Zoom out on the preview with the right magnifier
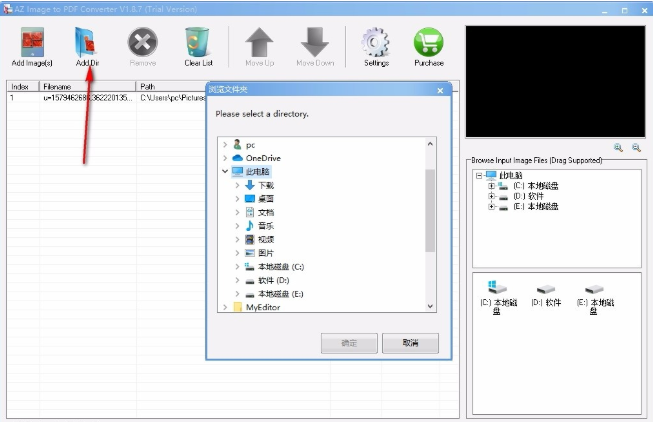Screen dimensions: 653x422 point(636,147)
